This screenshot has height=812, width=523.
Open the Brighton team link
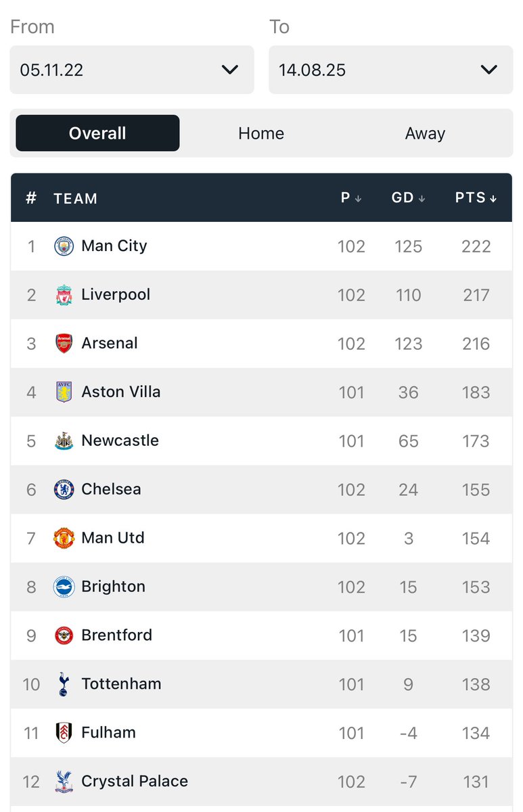tap(113, 587)
